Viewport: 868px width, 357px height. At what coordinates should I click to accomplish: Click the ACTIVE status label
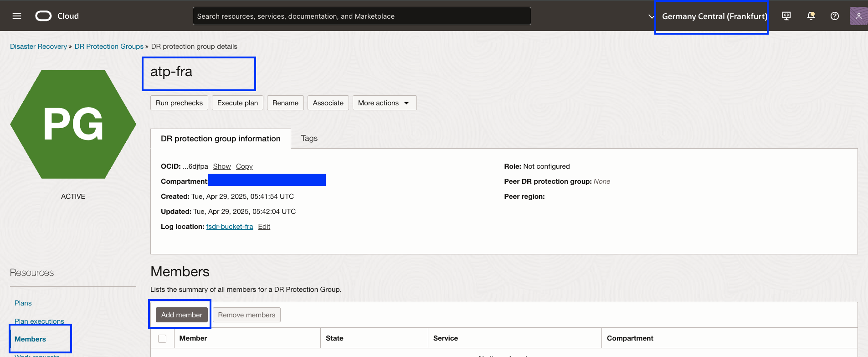point(73,197)
